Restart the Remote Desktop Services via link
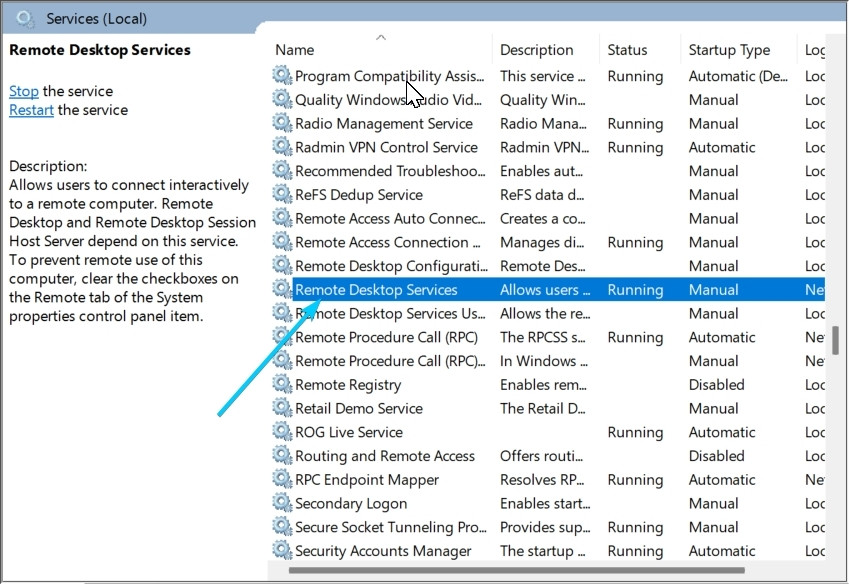 [31, 110]
